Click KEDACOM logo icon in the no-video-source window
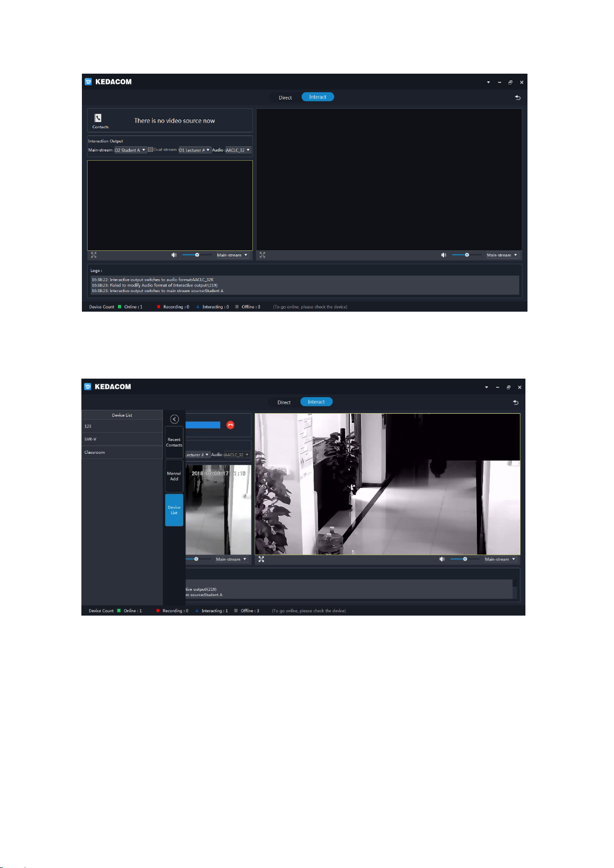This screenshot has width=614, height=868. (88, 81)
